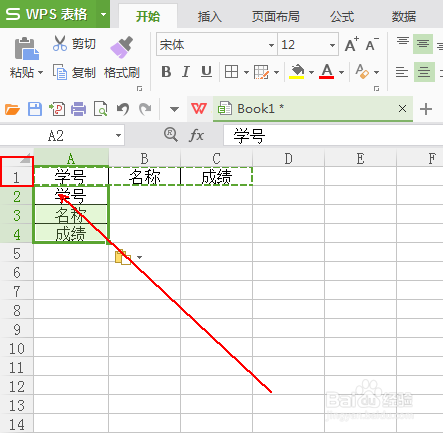Toggle bold formatting
The image size is (443, 433).
coord(166,72)
